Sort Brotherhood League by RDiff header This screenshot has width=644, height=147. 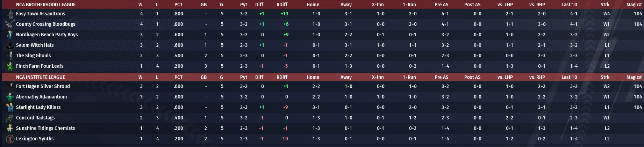click(x=282, y=5)
